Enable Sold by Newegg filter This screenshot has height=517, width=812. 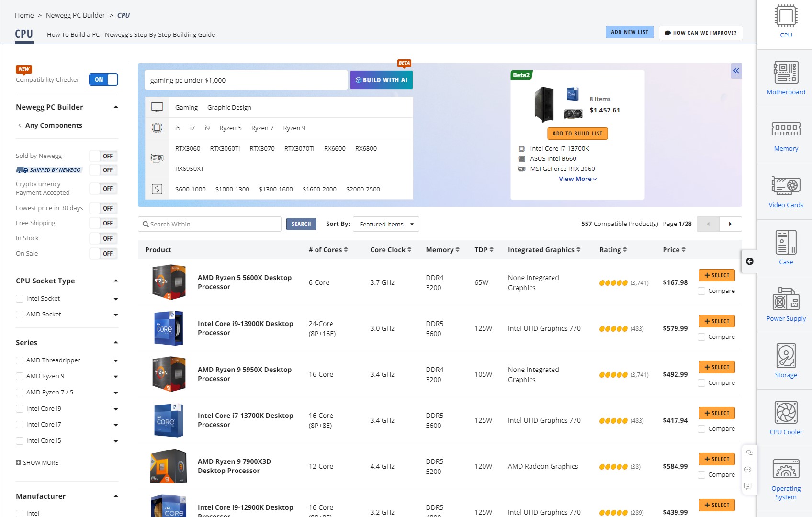(x=104, y=156)
